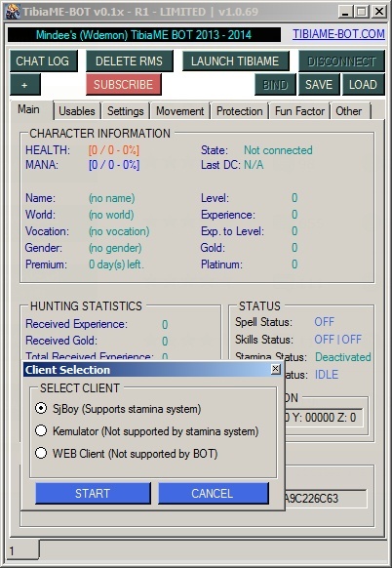Click the 'Platinum:' label
Viewport: 392px width, 568px height.
[x=221, y=264]
